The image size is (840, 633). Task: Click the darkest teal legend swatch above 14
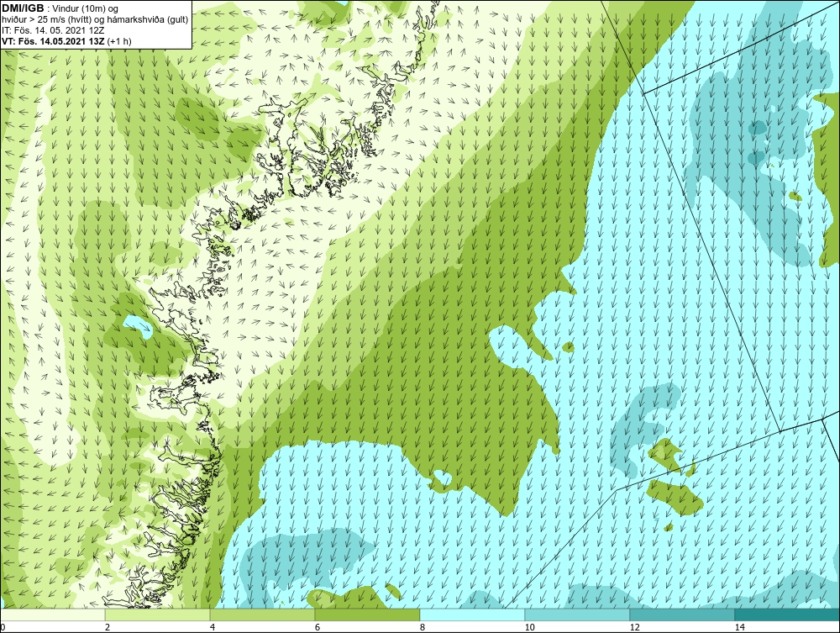click(788, 615)
